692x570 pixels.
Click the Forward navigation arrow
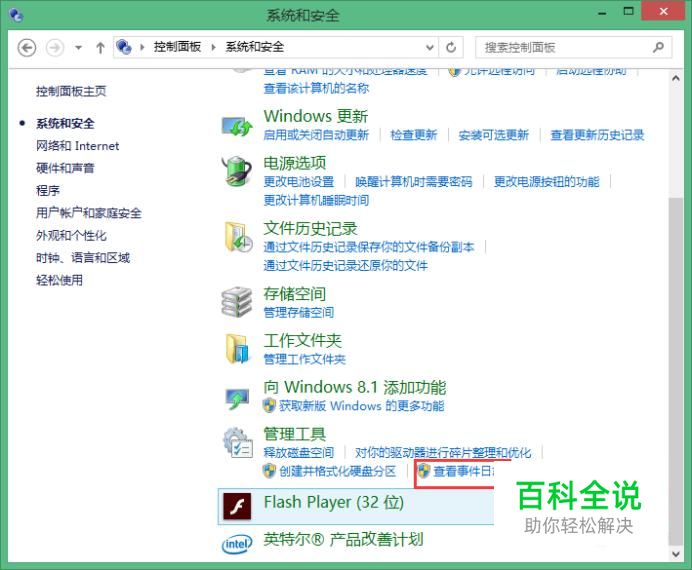point(55,47)
